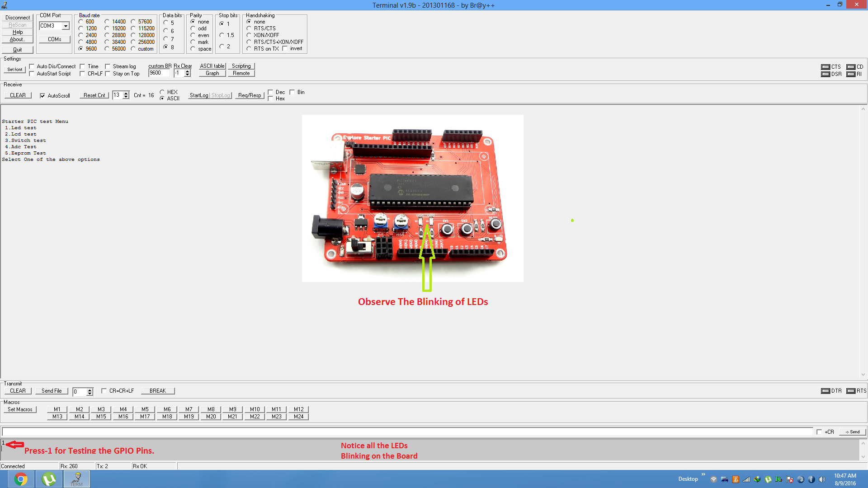The image size is (868, 488).
Task: Open the COM Port dropdown
Action: pos(66,26)
